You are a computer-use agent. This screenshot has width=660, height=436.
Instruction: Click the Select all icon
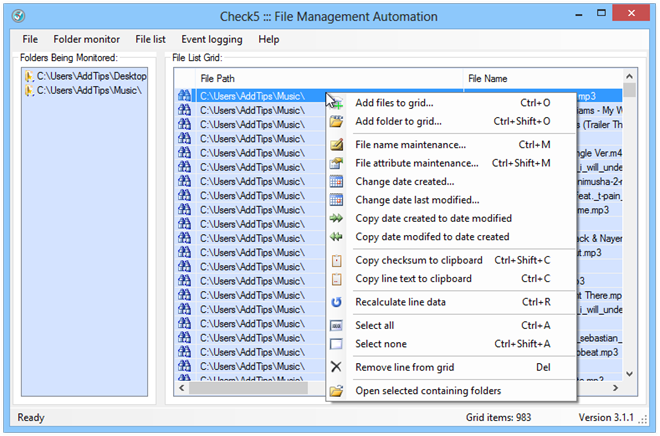pyautogui.click(x=336, y=326)
